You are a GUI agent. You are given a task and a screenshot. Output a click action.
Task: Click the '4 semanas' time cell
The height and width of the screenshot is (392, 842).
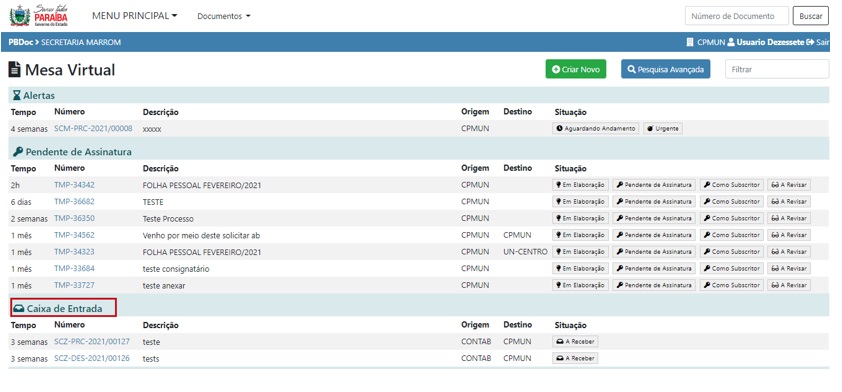29,129
